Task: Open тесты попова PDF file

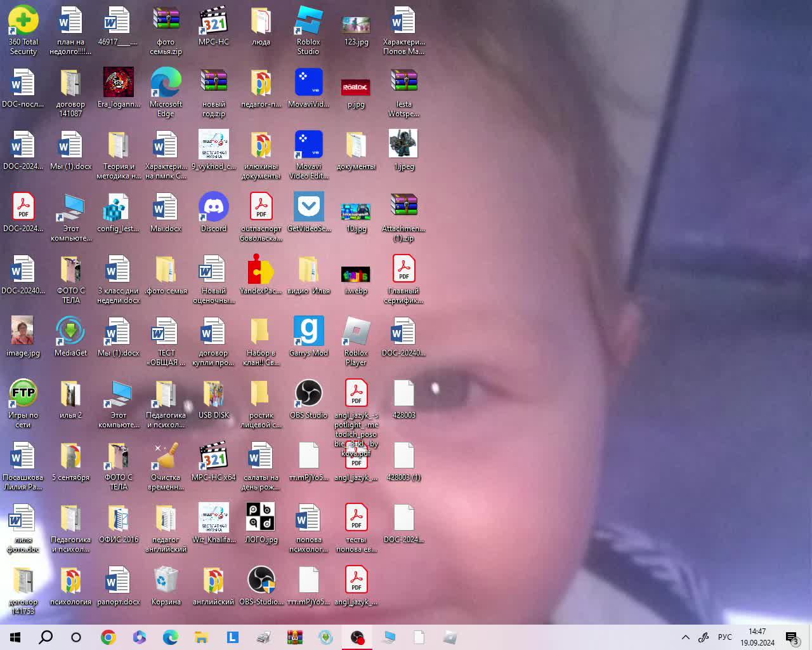Action: click(356, 527)
